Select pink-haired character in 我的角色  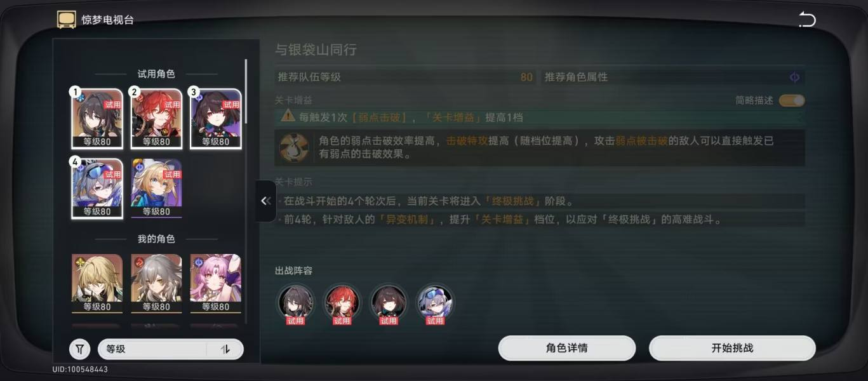[216, 284]
